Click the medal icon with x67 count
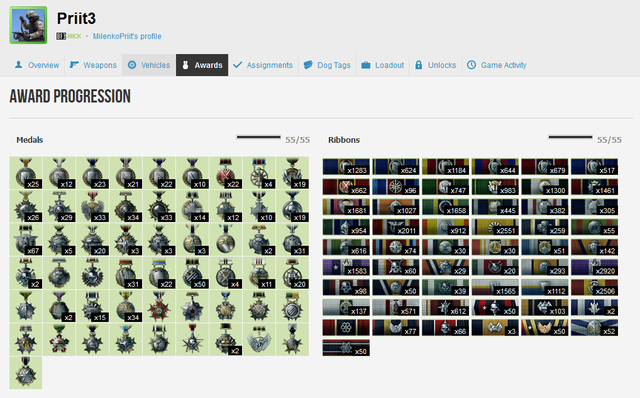The image size is (640, 398). pos(26,240)
